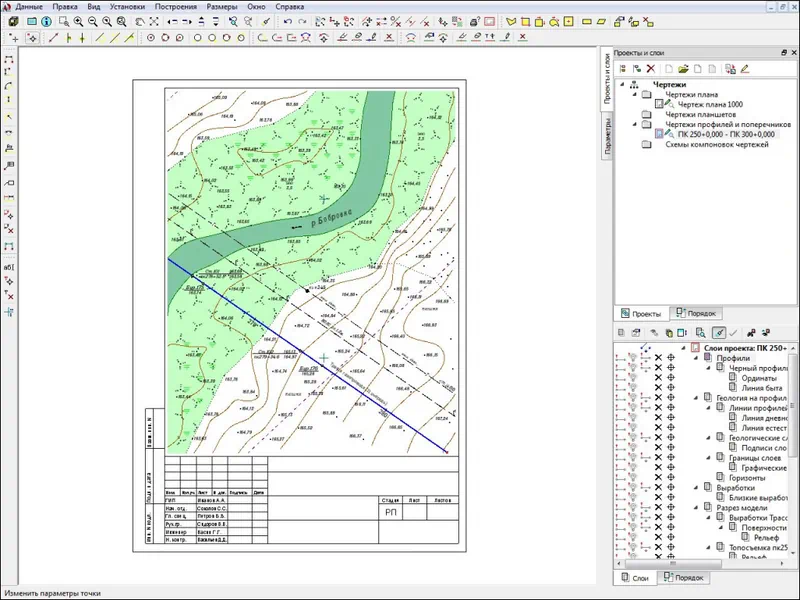
Task: Click the redo arrow in toolbar
Action: 303,21
